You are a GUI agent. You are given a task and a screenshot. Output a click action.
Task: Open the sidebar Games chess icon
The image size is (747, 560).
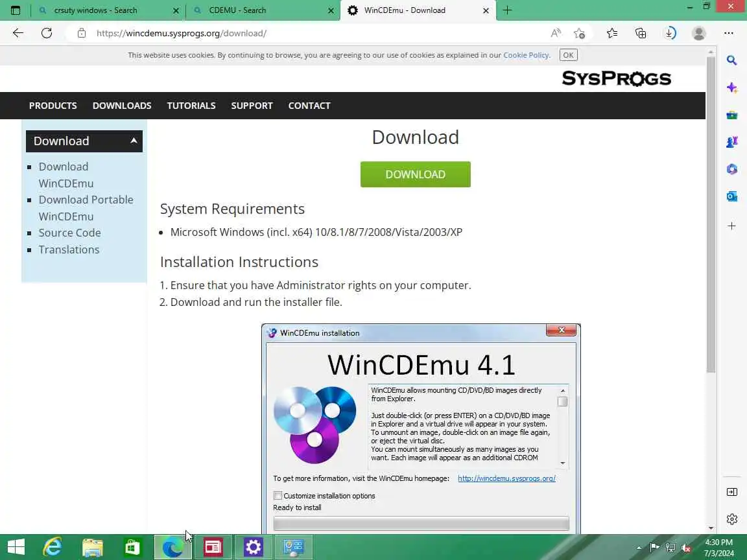pyautogui.click(x=731, y=142)
